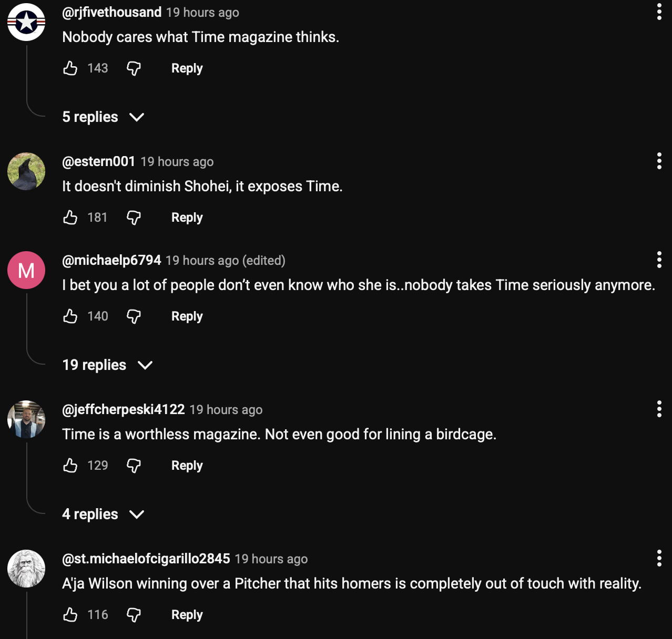Like @estern001's comment about Shohei
Image resolution: width=672 pixels, height=639 pixels.
tap(70, 218)
